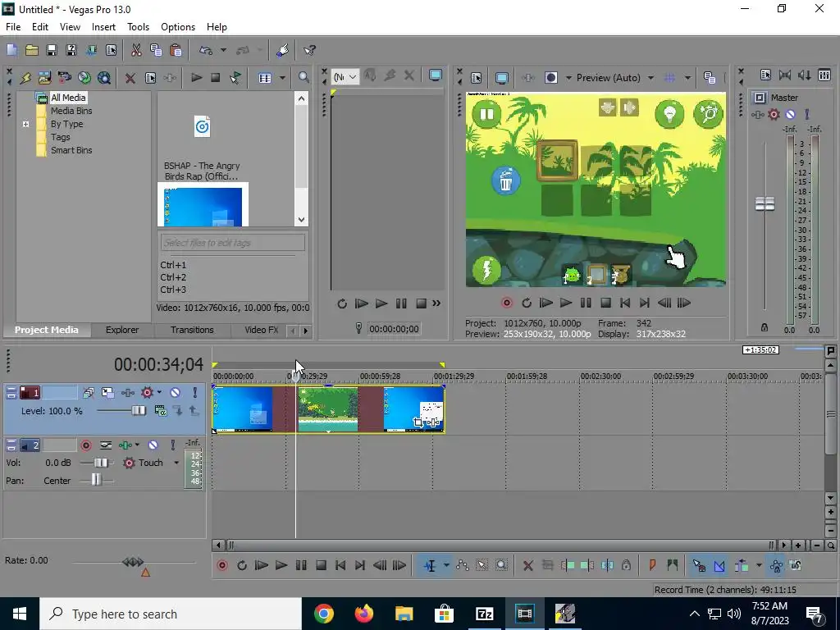840x630 pixels.
Task: Switch to the Explorer tab
Action: [x=122, y=330]
